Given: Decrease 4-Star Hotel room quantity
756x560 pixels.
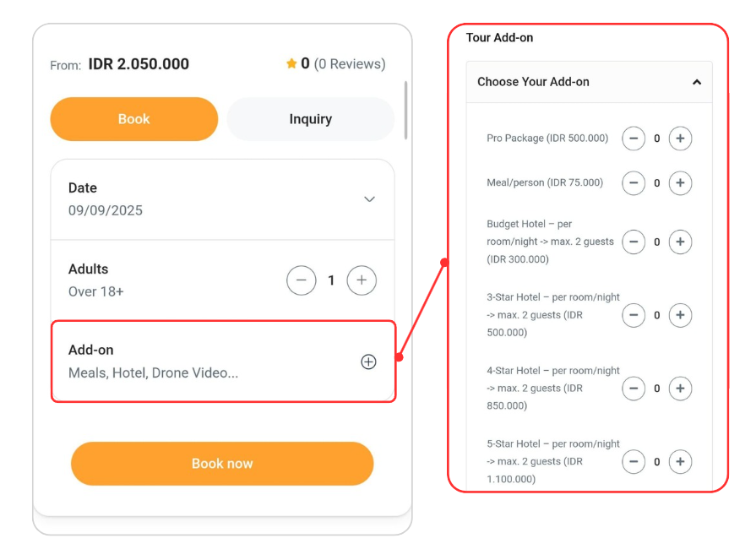Looking at the screenshot, I should click(x=634, y=389).
